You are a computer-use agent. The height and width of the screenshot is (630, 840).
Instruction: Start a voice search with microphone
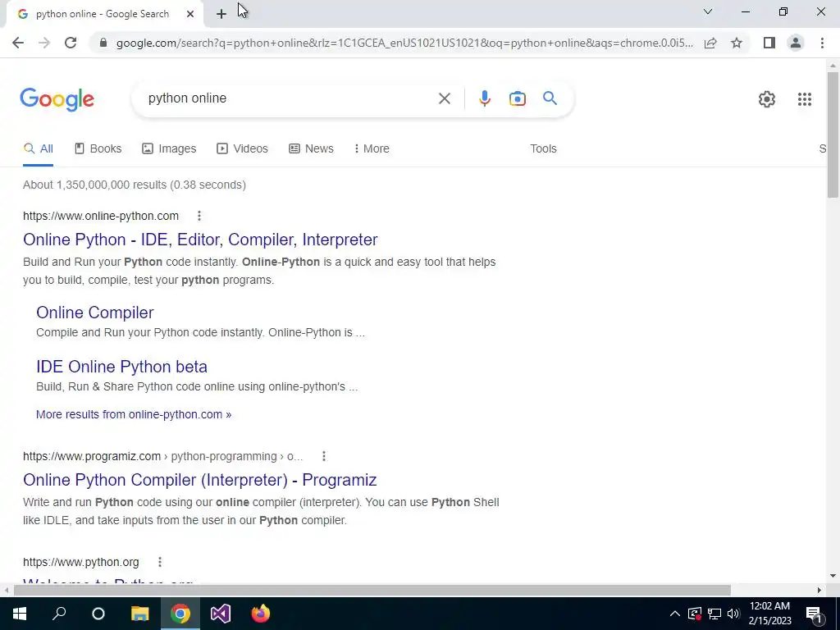484,98
